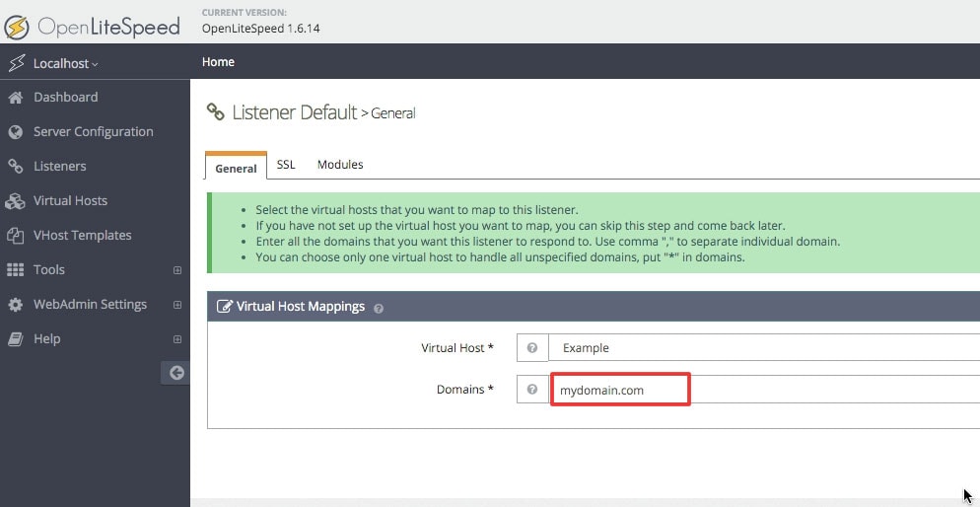980x507 pixels.
Task: Switch to the SSL tab
Action: (286, 165)
